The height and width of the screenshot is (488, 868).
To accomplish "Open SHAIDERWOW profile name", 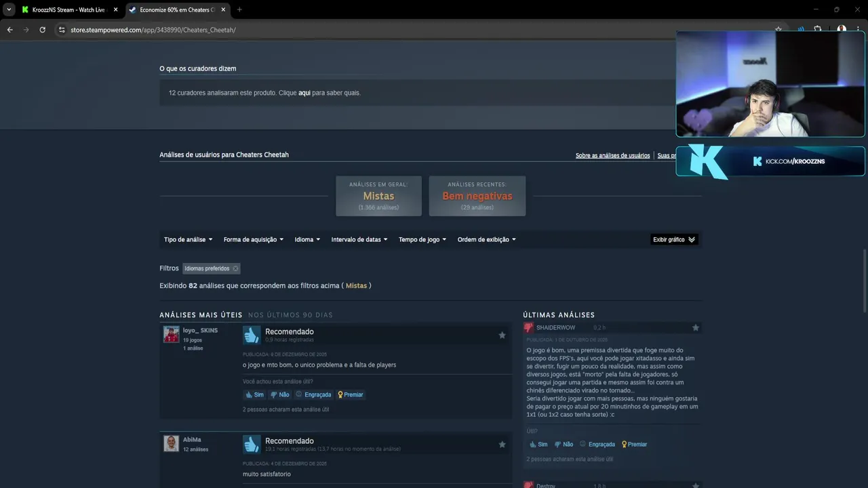I will (x=555, y=327).
